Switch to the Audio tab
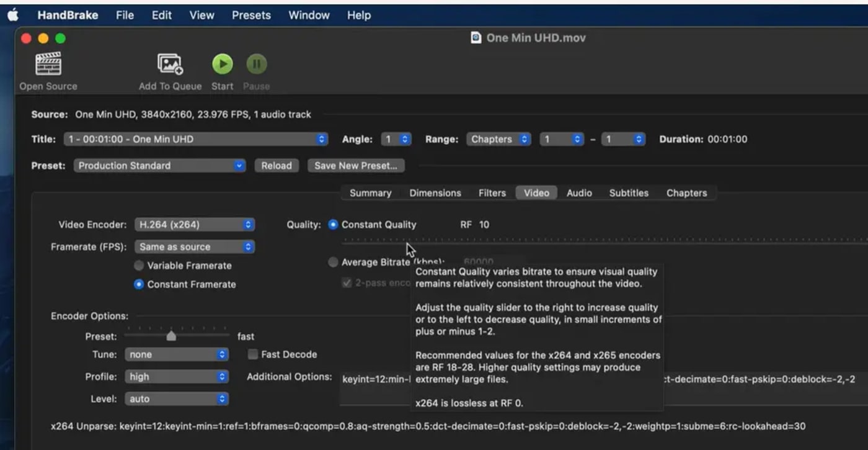 (x=578, y=193)
